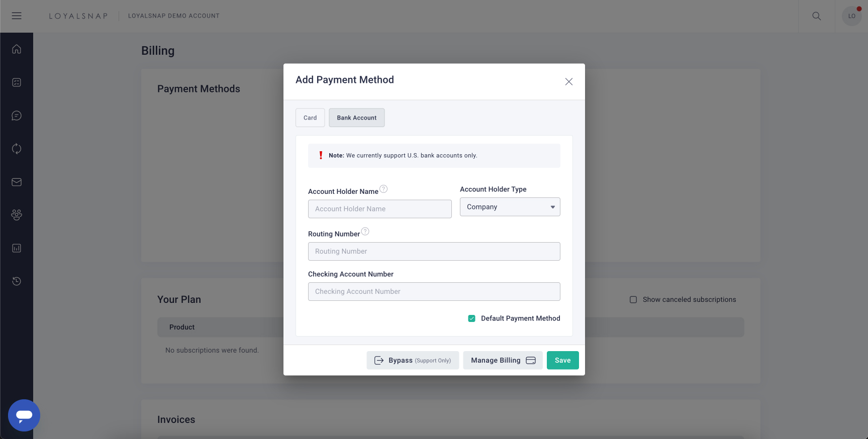
Task: Click the history clock sidebar icon
Action: (17, 281)
